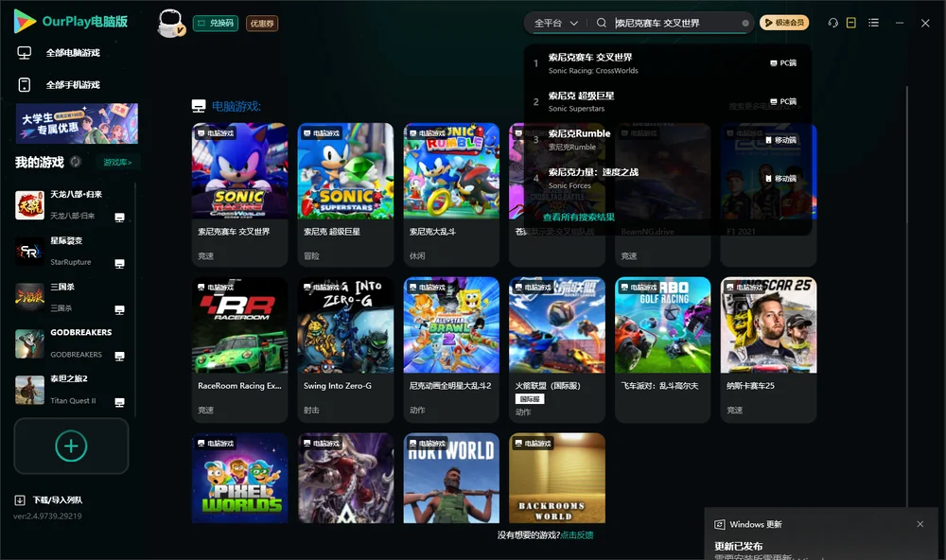Expand the 全平台 platform dropdown
Viewport: 946px width, 560px height.
[x=555, y=23]
